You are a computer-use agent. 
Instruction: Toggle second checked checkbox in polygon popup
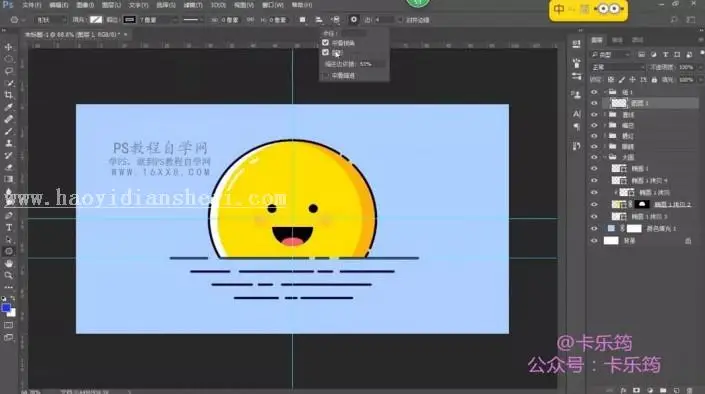pos(326,53)
